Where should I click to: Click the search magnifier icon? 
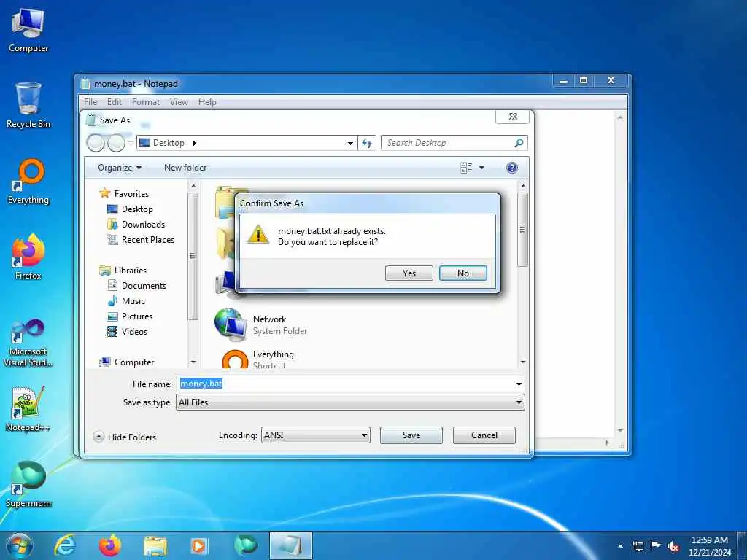coord(519,143)
